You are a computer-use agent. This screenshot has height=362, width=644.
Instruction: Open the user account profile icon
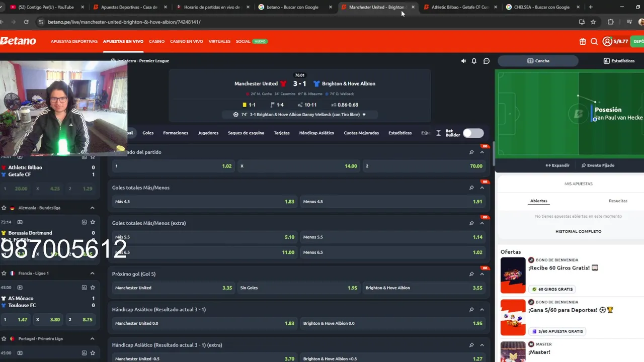click(x=607, y=42)
